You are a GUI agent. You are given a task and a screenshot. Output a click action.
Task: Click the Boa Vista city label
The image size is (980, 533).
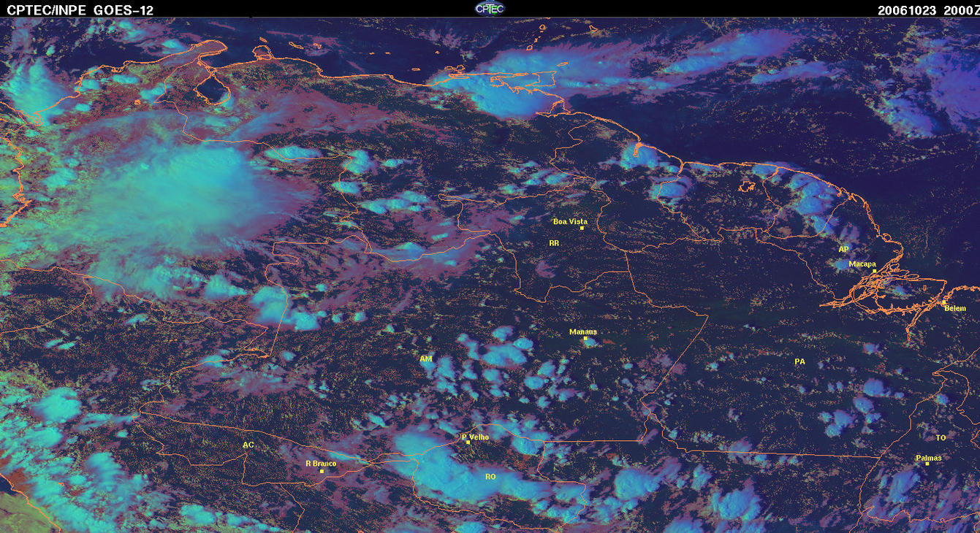570,221
